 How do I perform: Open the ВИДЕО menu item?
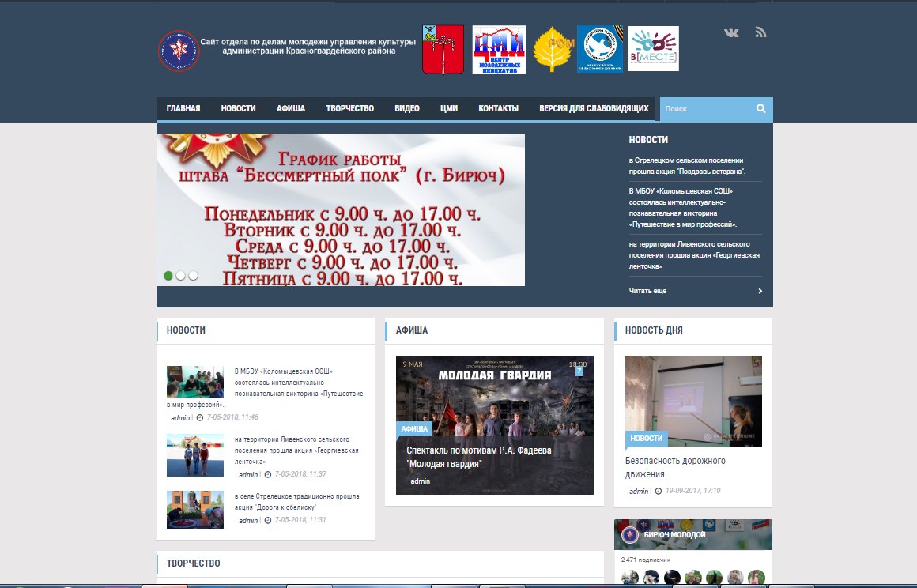[x=407, y=109]
